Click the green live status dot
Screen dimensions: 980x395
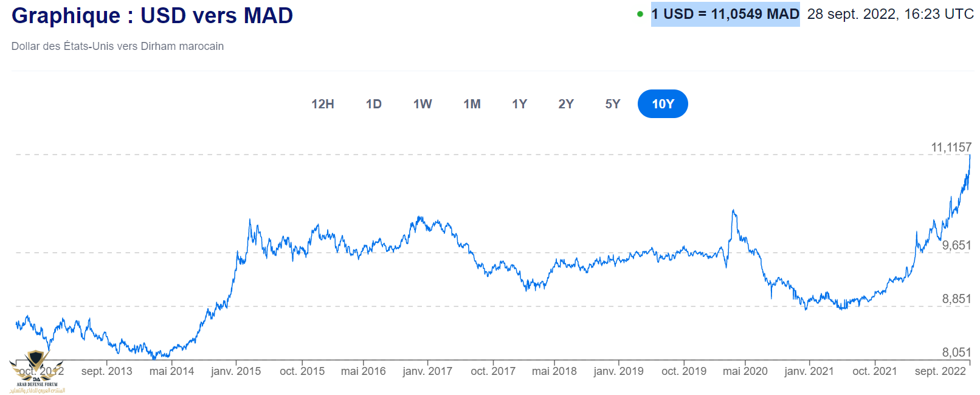pyautogui.click(x=640, y=14)
